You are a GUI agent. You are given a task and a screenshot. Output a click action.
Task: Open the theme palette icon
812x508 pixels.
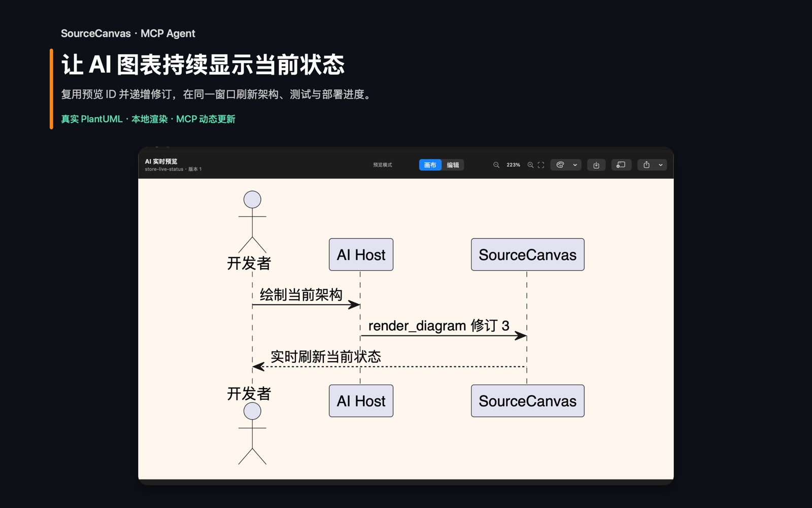click(560, 165)
